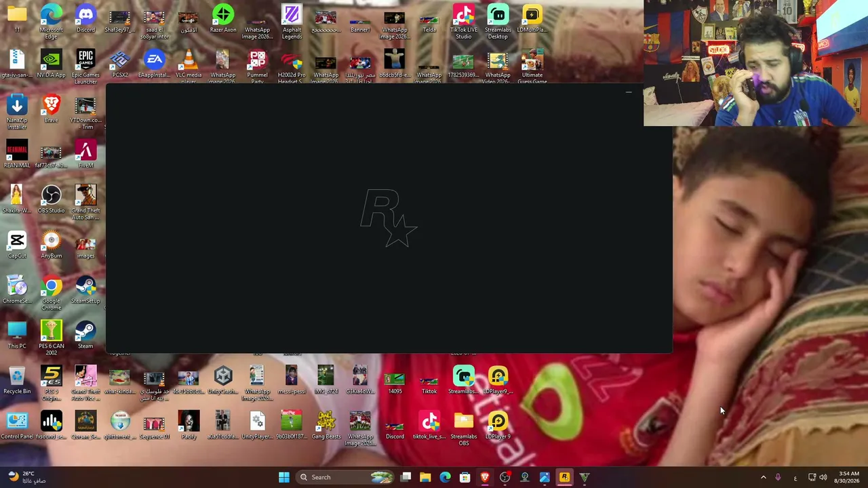Select the Pummel Party desktop icon
The width and height of the screenshot is (868, 488).
257,66
